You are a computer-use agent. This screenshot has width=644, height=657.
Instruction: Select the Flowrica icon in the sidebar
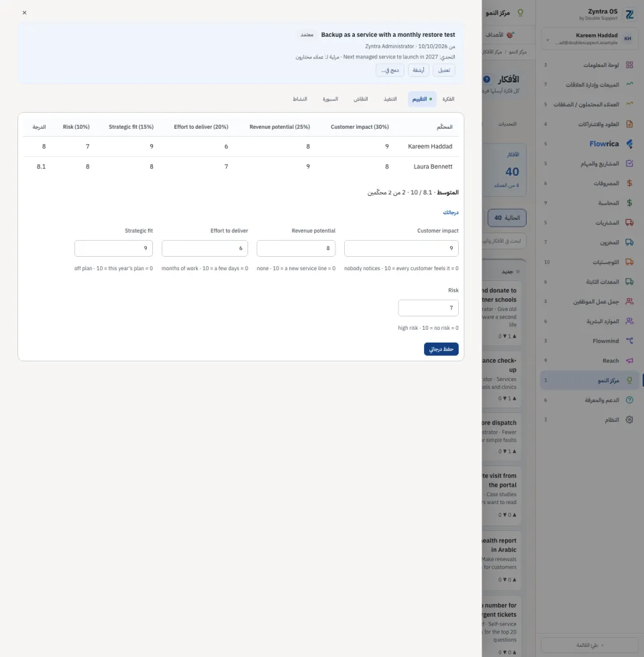[x=629, y=143]
